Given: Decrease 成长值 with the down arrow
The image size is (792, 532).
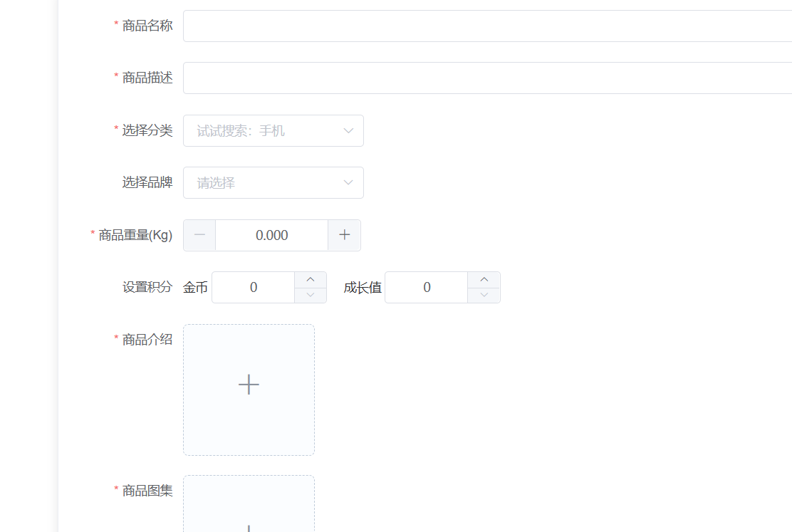Looking at the screenshot, I should [484, 295].
